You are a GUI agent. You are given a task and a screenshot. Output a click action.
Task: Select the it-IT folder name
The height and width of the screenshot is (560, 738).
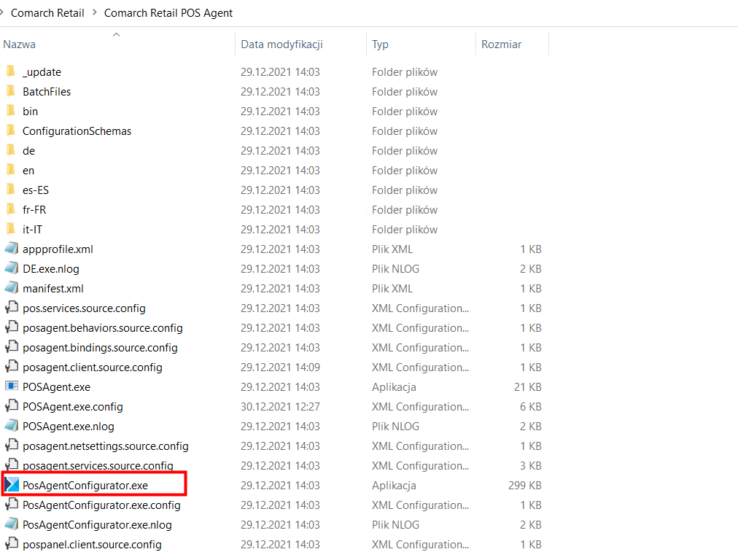coord(33,230)
